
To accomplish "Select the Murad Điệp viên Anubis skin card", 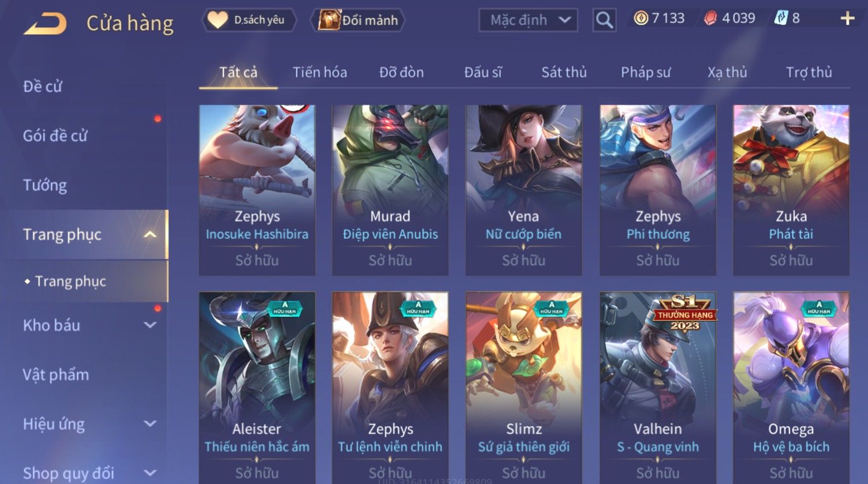I will pos(390,190).
